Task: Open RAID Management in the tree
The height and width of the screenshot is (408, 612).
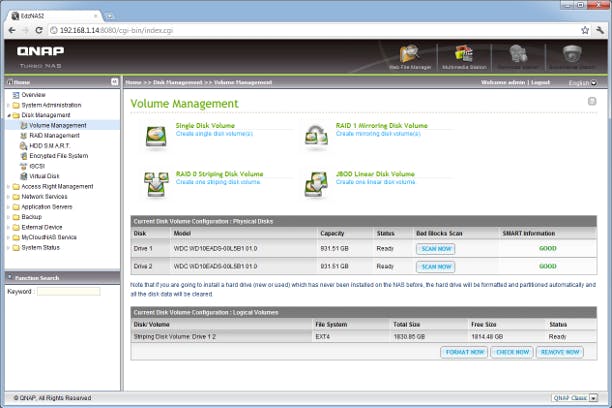Action: click(54, 135)
